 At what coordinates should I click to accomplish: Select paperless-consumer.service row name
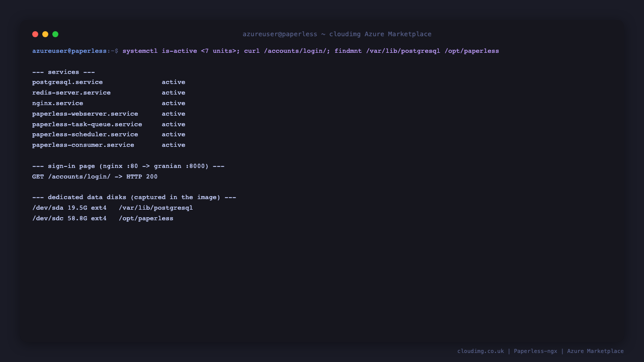tap(83, 145)
